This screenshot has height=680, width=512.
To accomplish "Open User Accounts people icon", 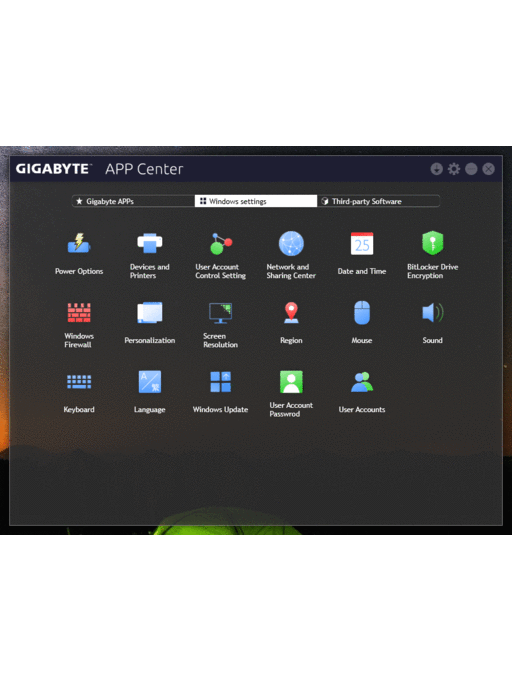I will click(362, 382).
